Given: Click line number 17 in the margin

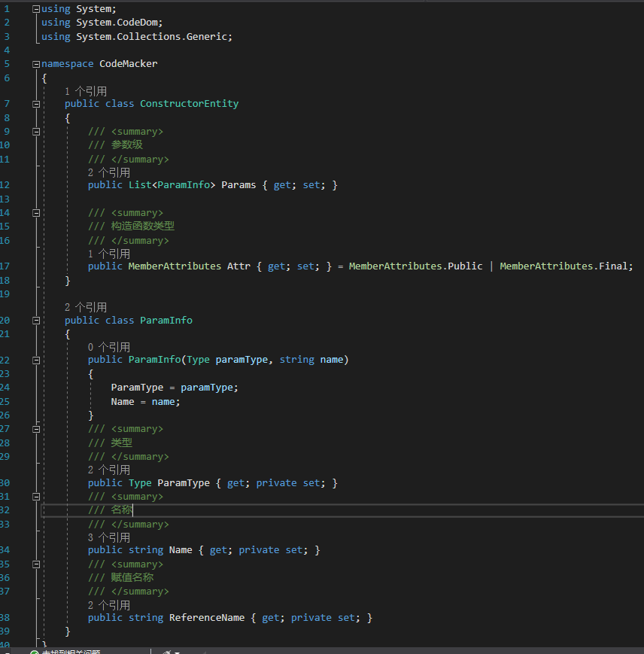Looking at the screenshot, I should [5, 266].
